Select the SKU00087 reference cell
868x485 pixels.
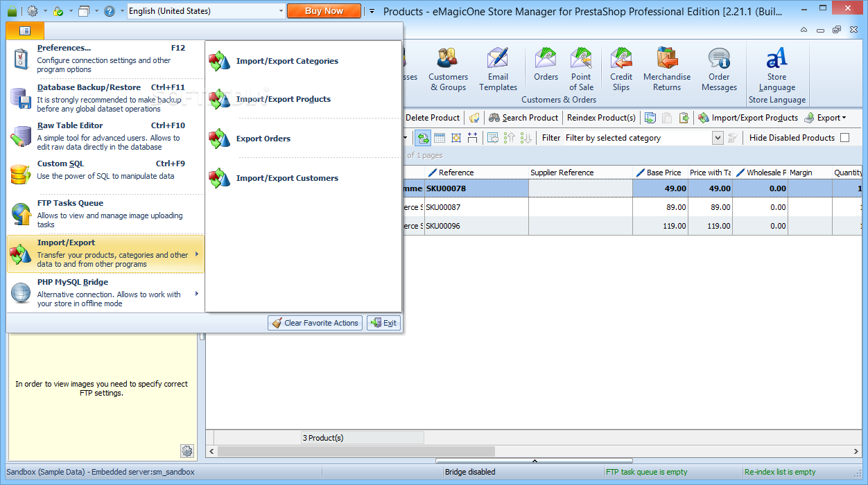[x=476, y=207]
